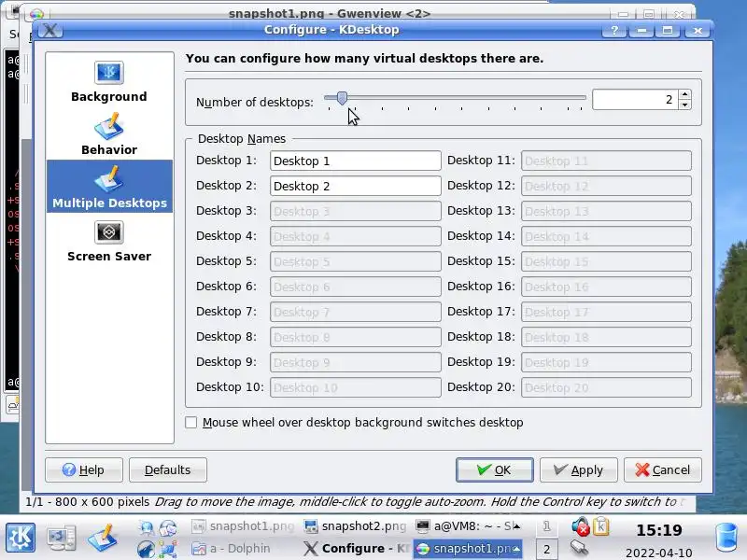Decrease number of desktops with down arrow

pyautogui.click(x=685, y=105)
